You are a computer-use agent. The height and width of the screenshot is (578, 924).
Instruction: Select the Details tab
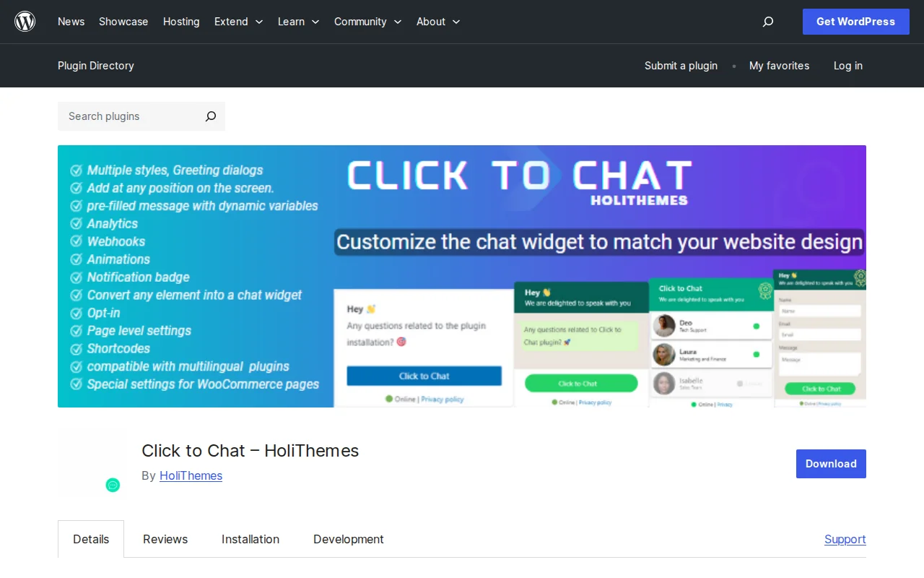(91, 539)
